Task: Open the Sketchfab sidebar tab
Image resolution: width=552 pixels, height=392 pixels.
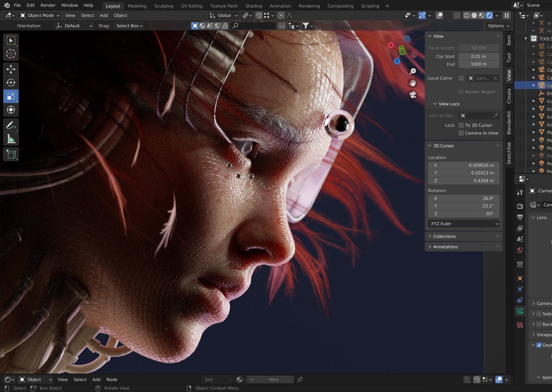Action: coord(509,153)
